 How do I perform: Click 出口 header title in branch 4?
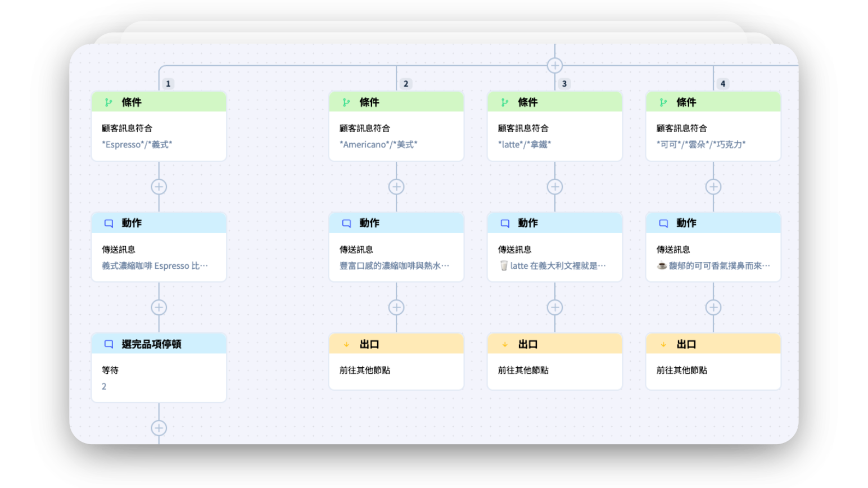tap(686, 344)
